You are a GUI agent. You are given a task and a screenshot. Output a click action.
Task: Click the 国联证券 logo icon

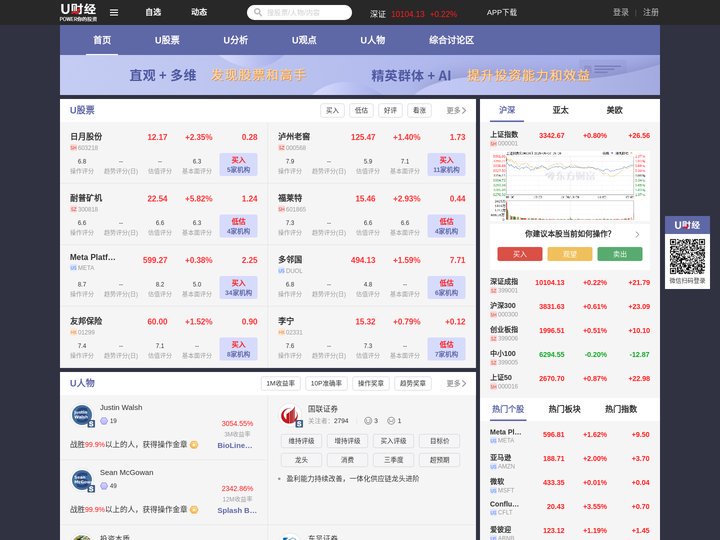pos(291,416)
